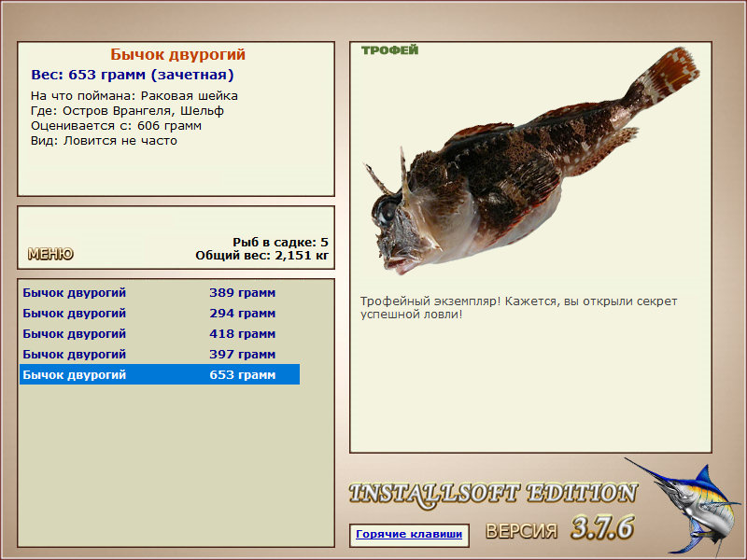747x560 pixels.
Task: Click the trophy fish picture
Action: 531,161
